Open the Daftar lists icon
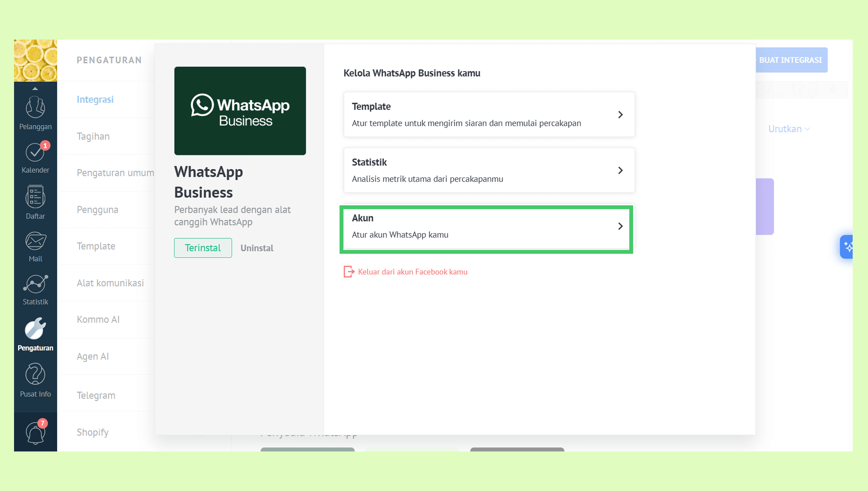The width and height of the screenshot is (868, 491). (x=35, y=197)
